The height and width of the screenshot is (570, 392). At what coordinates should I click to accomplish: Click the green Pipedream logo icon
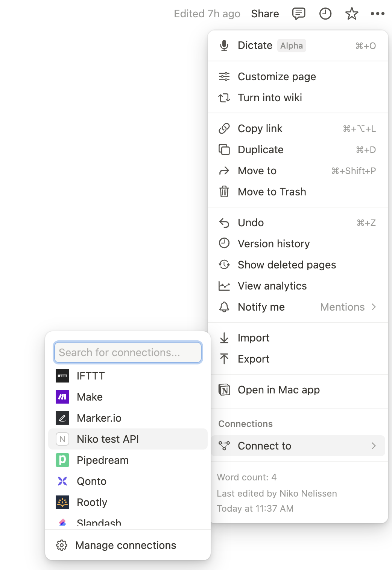pos(62,460)
